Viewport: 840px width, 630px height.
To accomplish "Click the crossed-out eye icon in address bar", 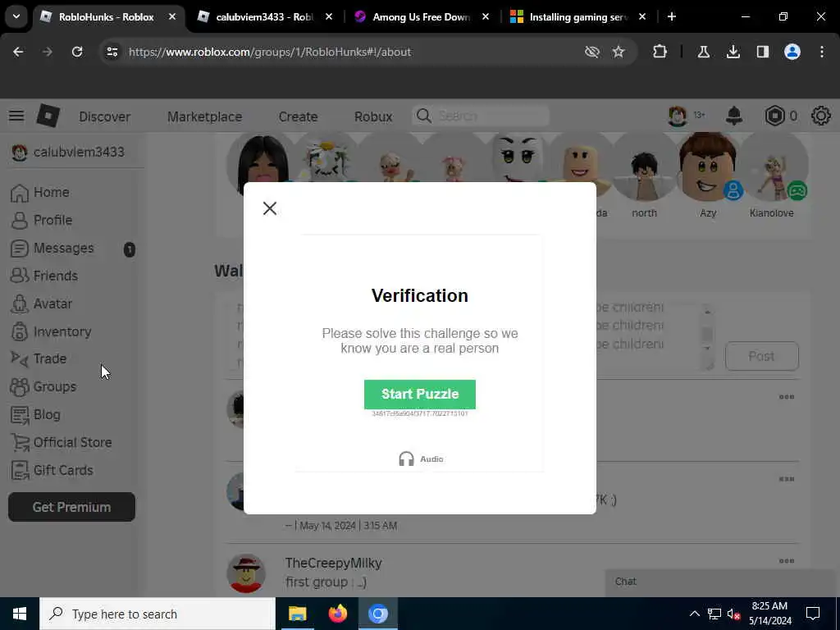I will [592, 52].
